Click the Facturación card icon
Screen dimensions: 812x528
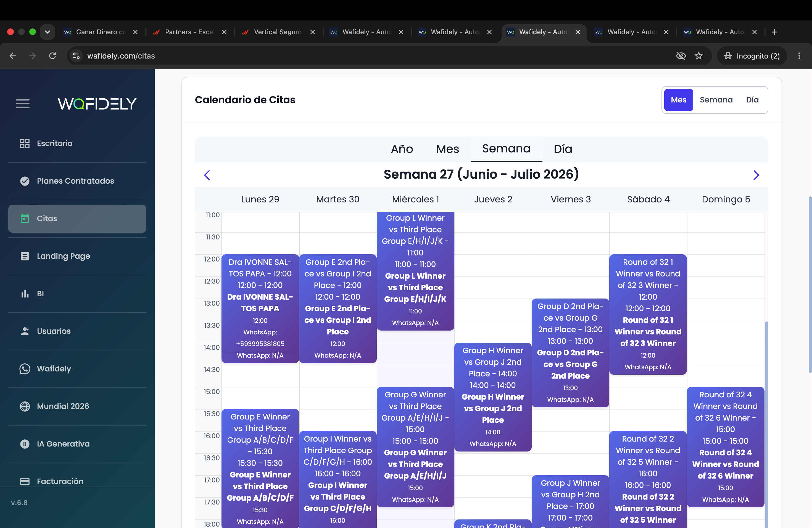pos(25,481)
